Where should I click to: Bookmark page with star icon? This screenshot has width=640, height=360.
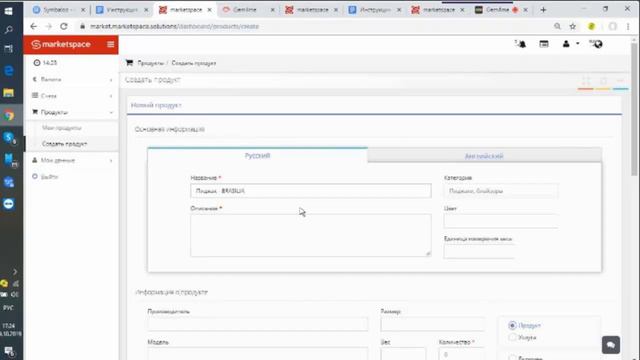(573, 26)
